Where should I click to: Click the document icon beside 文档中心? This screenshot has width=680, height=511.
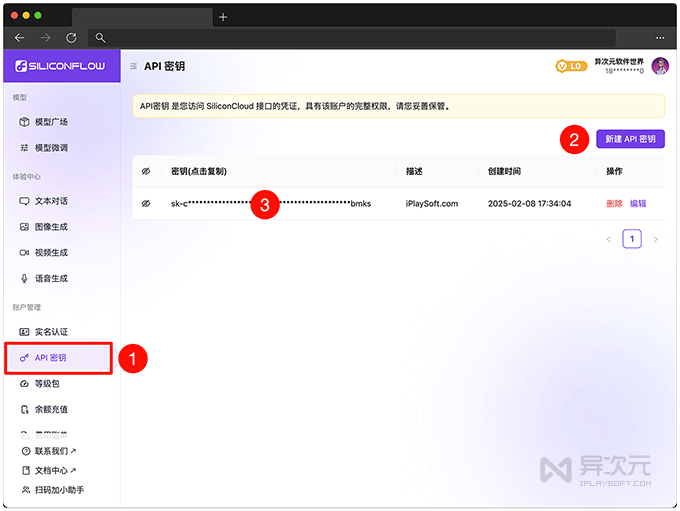point(26,471)
